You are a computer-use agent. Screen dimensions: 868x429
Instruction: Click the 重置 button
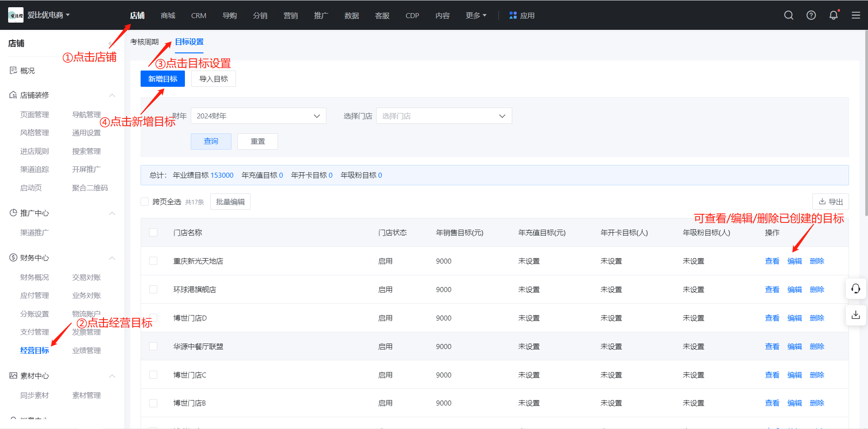(258, 141)
